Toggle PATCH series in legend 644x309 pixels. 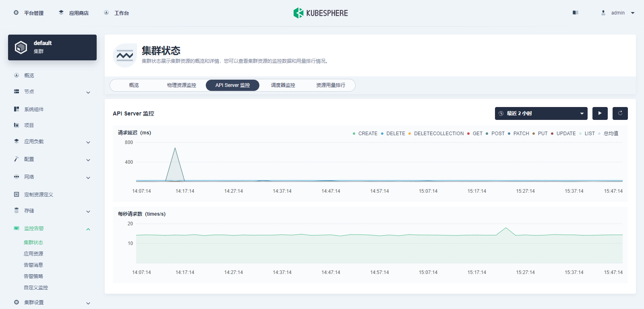(518, 134)
